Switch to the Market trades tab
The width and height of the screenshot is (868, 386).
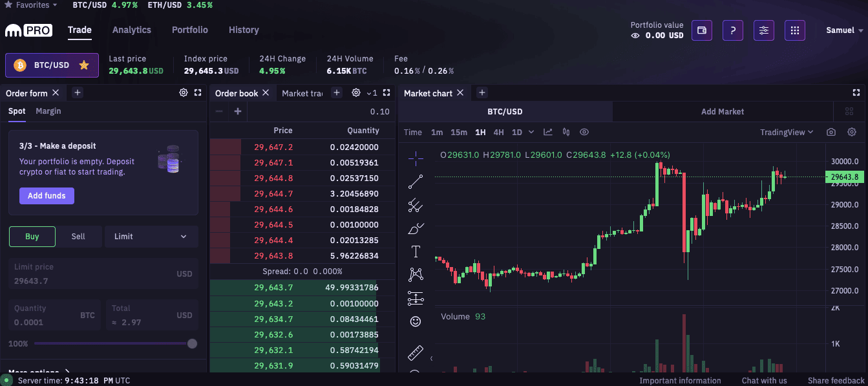pos(302,93)
